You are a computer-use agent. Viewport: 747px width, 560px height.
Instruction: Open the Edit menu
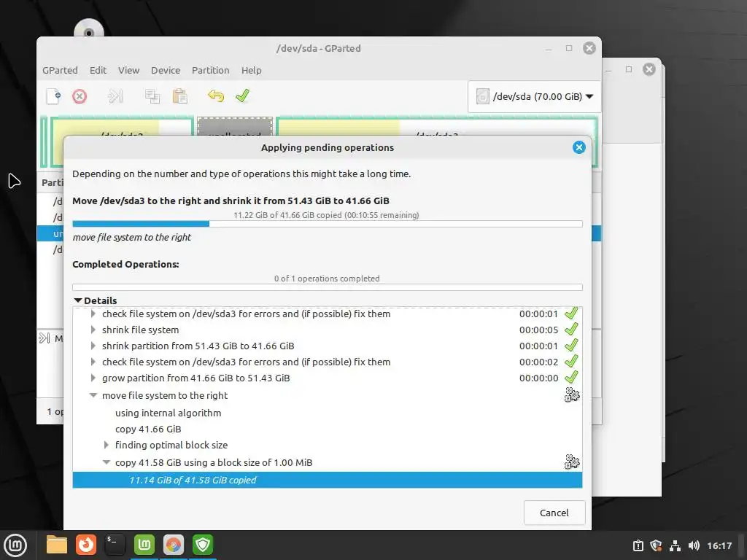98,70
